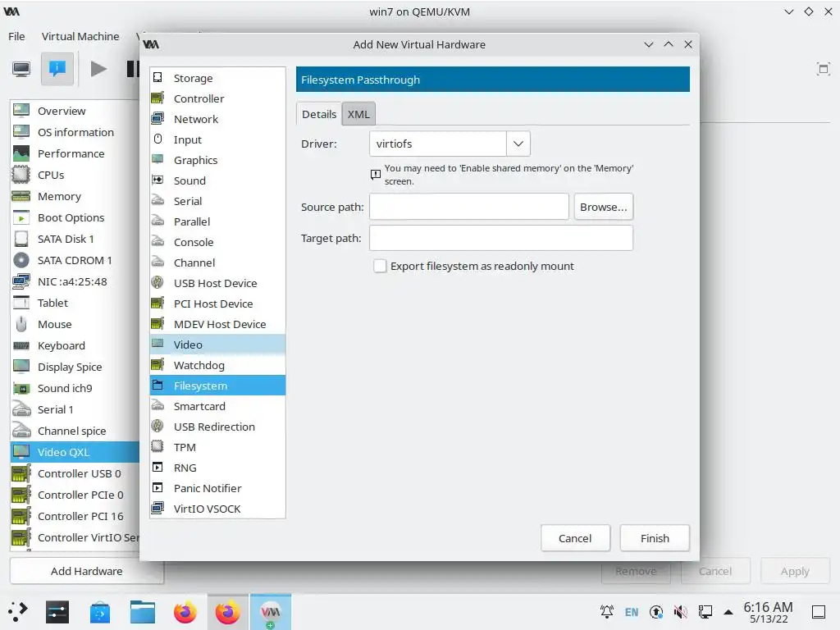
Task: Choose Watchdog device type
Action: pos(217,365)
